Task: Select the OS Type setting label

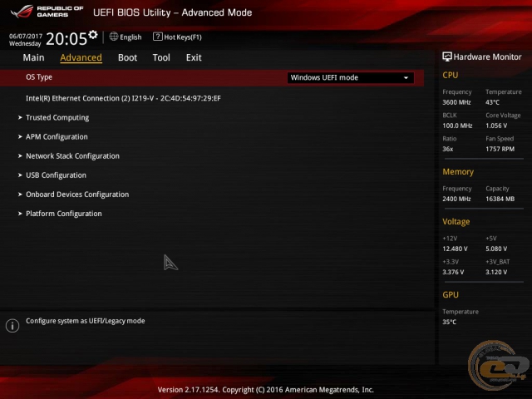Action: coord(39,77)
